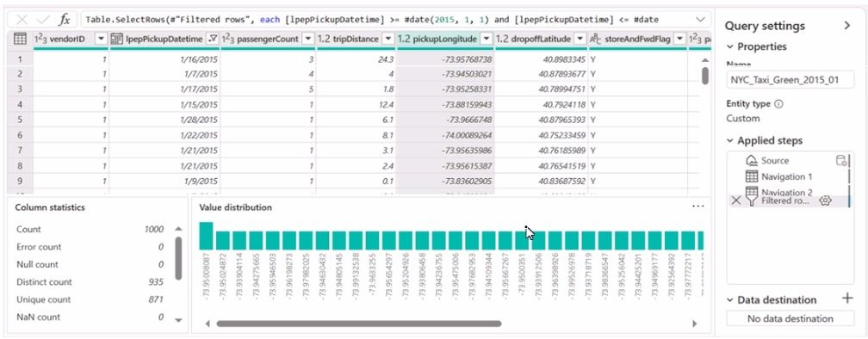Image resolution: width=868 pixels, height=339 pixels.
Task: Click pickup date cell 1/28/2015
Action: (x=165, y=120)
